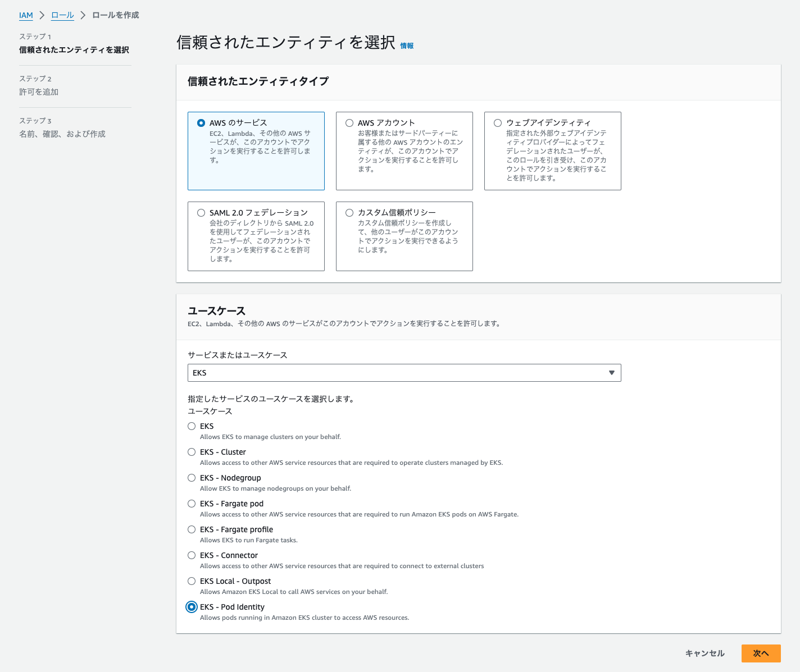Select EKS - Fargate pod use case
This screenshot has height=672, width=800.
192,504
